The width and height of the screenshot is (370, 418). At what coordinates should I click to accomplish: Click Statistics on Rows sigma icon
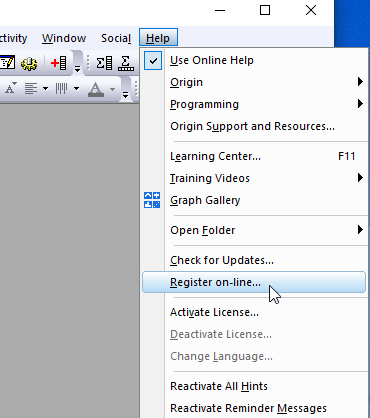126,63
